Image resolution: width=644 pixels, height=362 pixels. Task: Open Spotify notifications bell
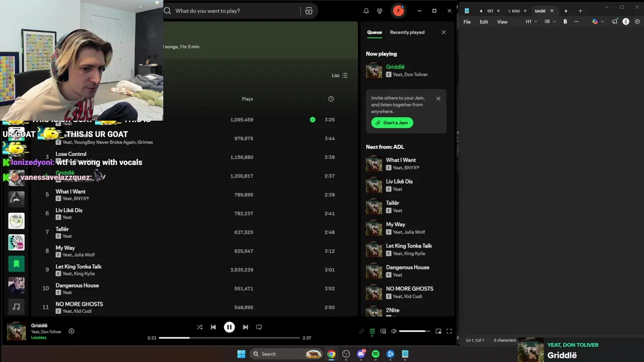click(366, 11)
